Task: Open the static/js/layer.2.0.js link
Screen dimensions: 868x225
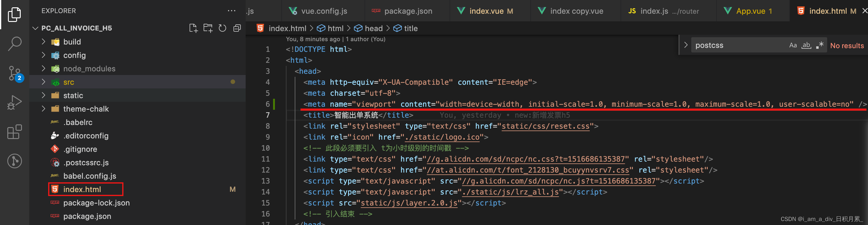Action: tap(409, 203)
